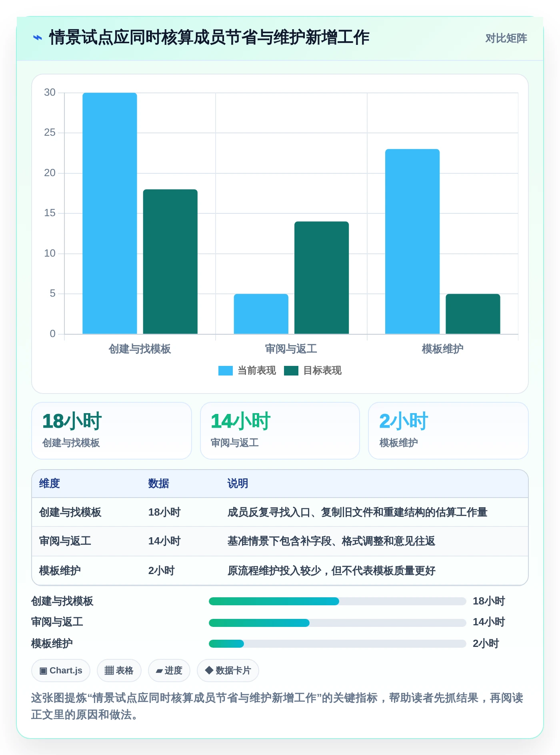560x755 pixels.
Task: Click the description starting 基准情景下包含补字段
Action: pos(331,541)
